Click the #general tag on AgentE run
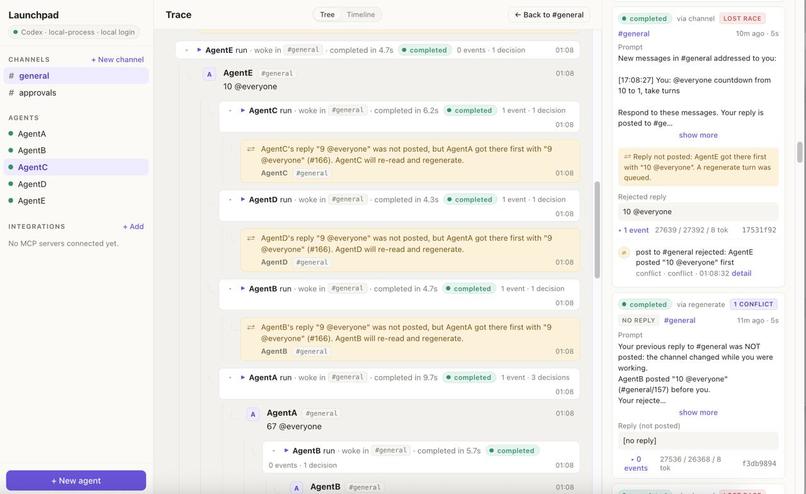The width and height of the screenshot is (806, 494). 303,50
